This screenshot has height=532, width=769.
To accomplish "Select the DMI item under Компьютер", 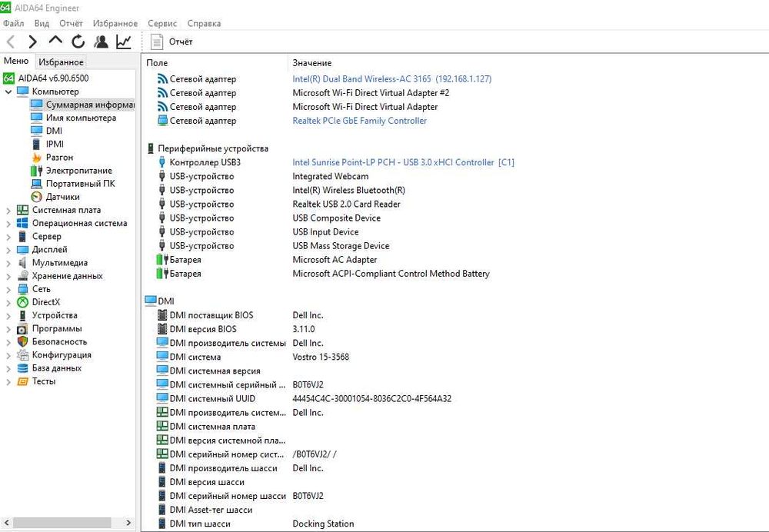I will (x=54, y=131).
